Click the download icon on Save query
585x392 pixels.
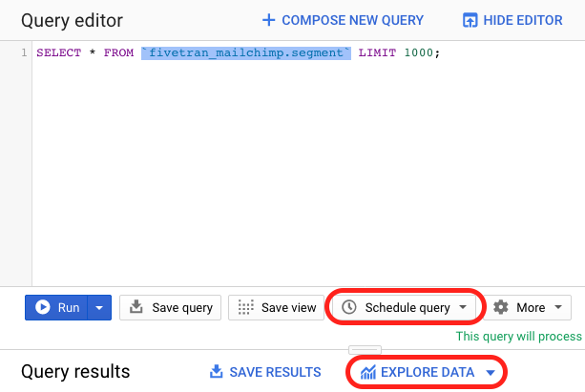[136, 306]
